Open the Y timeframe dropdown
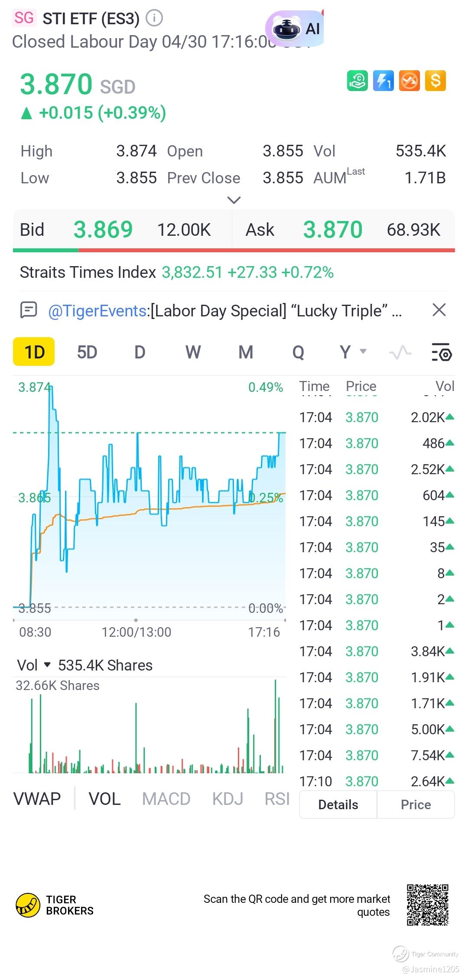 pyautogui.click(x=352, y=352)
